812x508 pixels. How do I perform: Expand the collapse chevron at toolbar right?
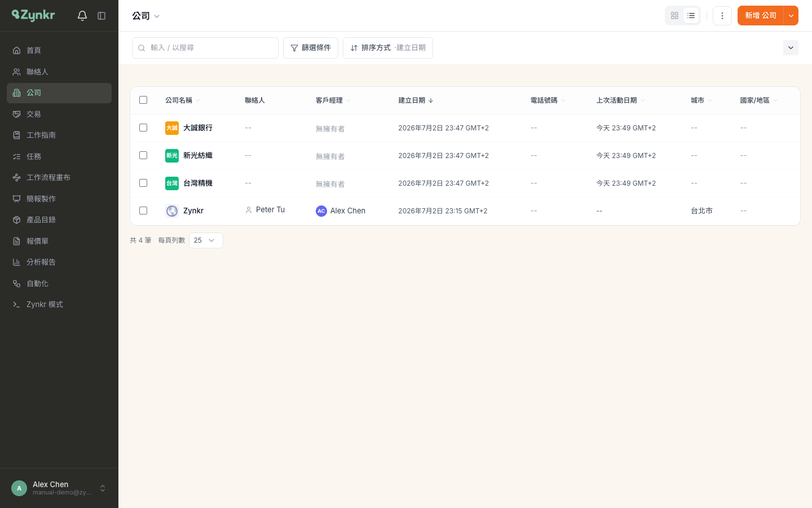[x=791, y=48]
